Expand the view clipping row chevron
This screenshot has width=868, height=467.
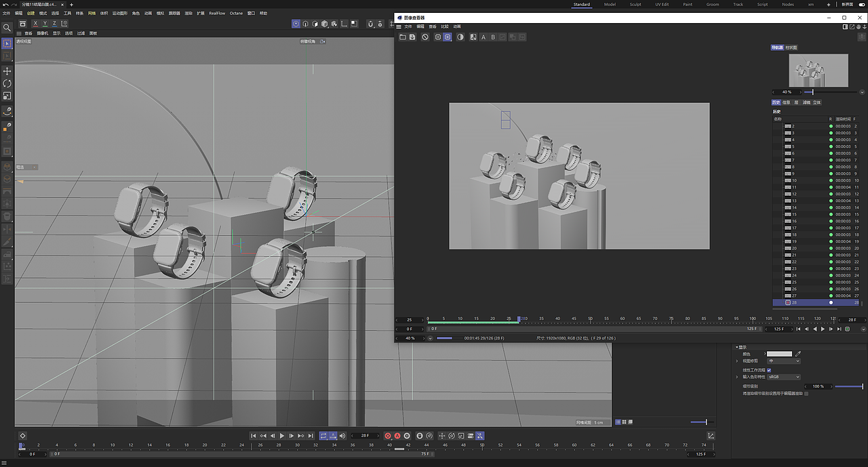tap(737, 361)
